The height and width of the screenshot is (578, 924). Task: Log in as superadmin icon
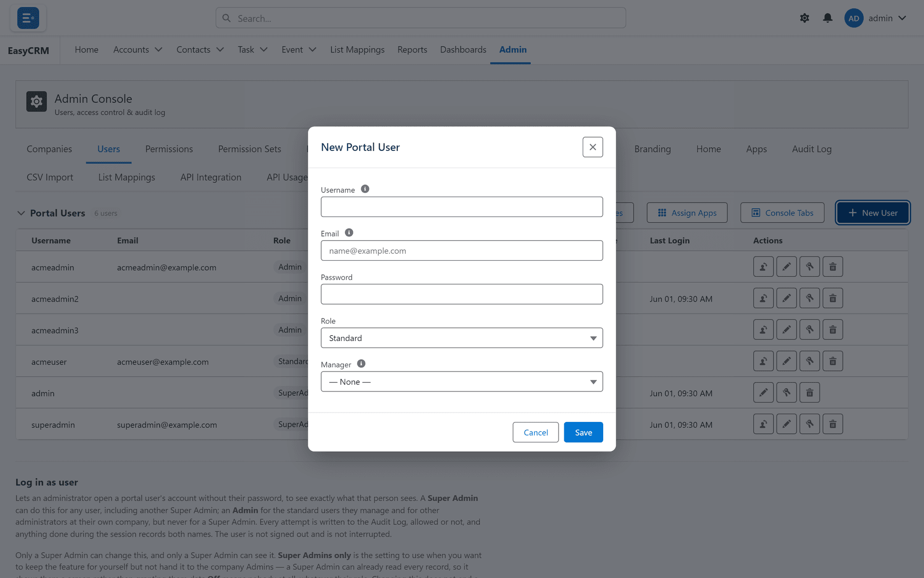pyautogui.click(x=763, y=425)
